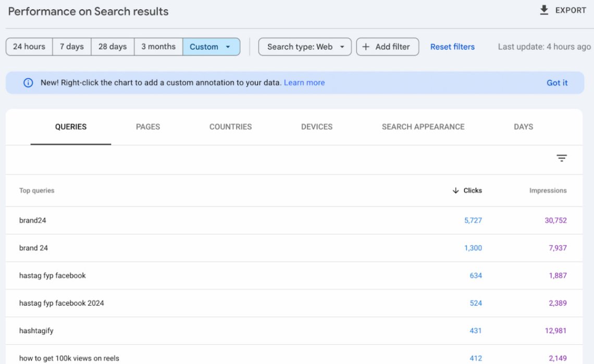
Task: Select the 7 days date range
Action: coord(72,47)
